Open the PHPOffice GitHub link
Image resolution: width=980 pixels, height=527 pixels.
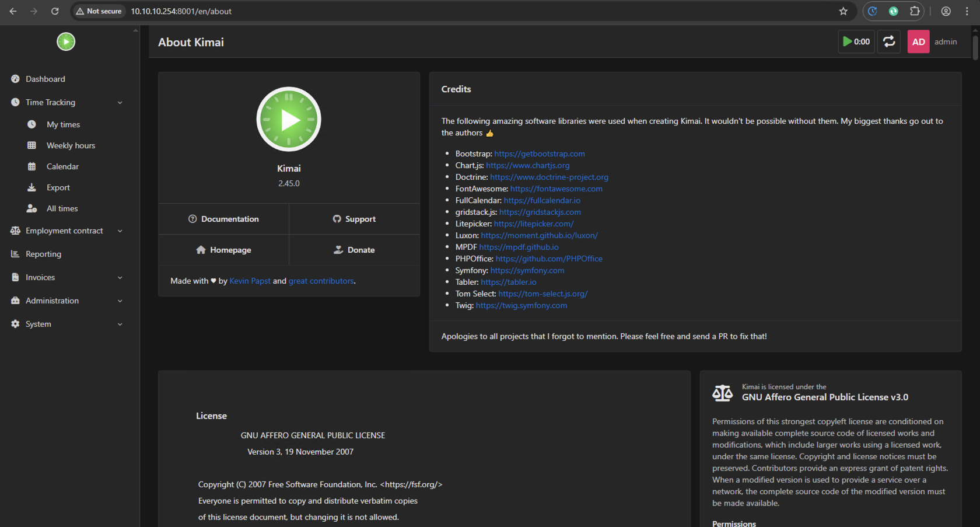549,259
